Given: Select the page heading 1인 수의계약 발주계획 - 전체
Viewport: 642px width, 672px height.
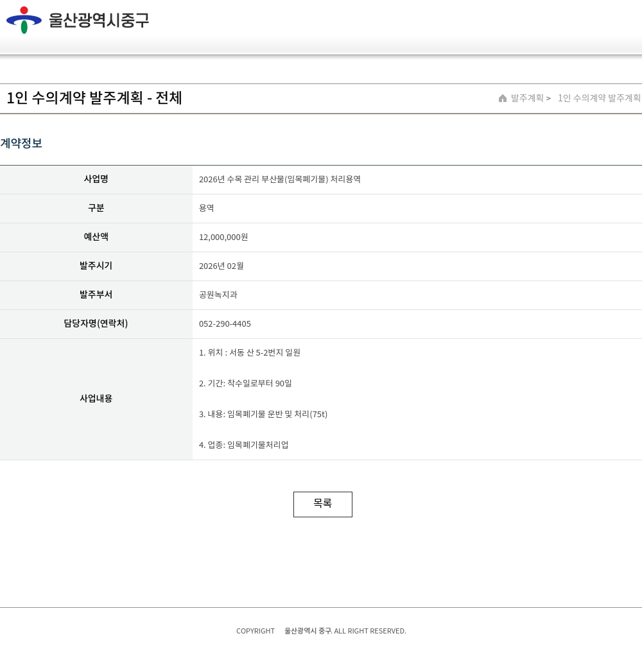Looking at the screenshot, I should click(x=94, y=98).
